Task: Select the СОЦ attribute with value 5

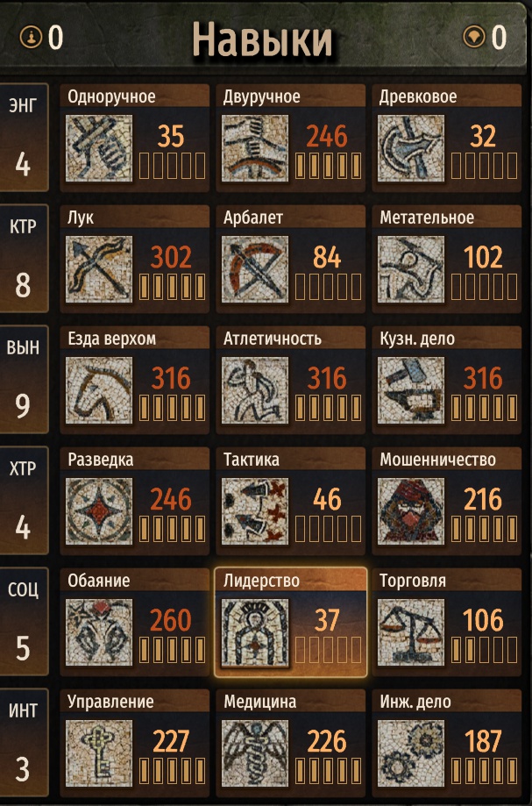Action: tap(24, 622)
